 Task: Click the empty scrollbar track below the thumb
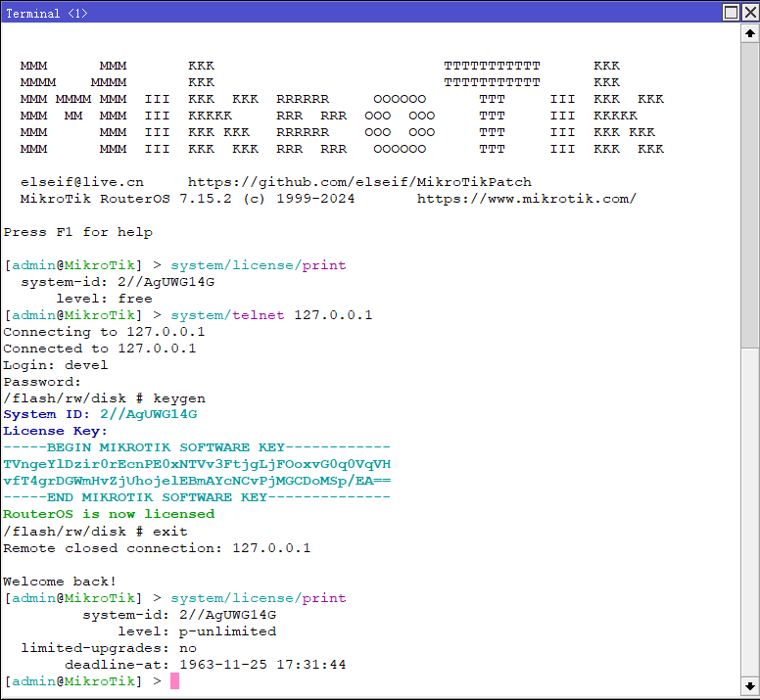[x=749, y=509]
